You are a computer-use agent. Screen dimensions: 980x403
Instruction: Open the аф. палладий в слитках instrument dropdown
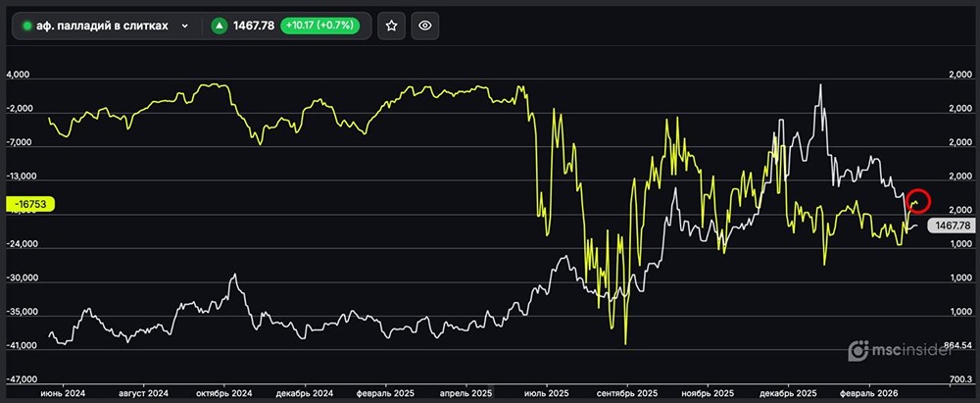coord(106,25)
